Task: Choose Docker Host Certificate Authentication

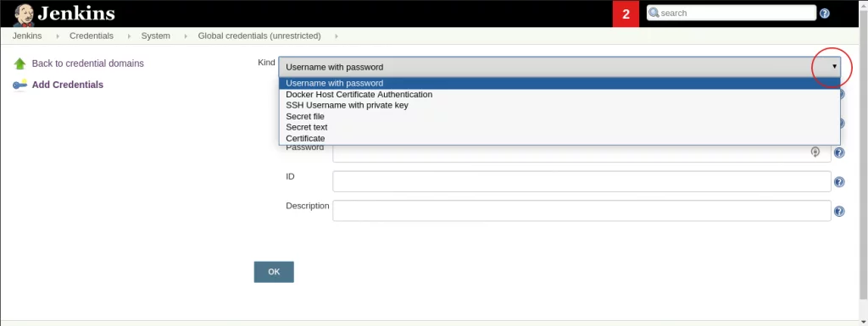Action: (x=559, y=95)
